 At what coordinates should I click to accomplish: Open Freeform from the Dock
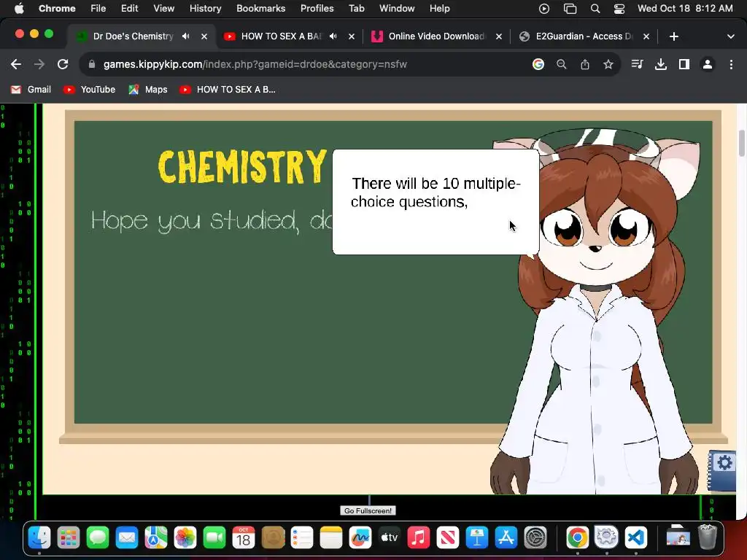360,538
